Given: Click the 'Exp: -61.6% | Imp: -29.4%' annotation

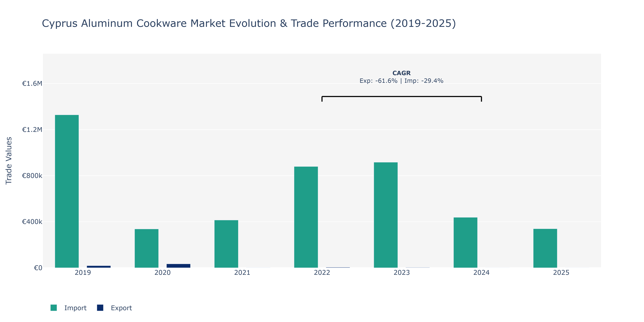Looking at the screenshot, I should tap(402, 81).
